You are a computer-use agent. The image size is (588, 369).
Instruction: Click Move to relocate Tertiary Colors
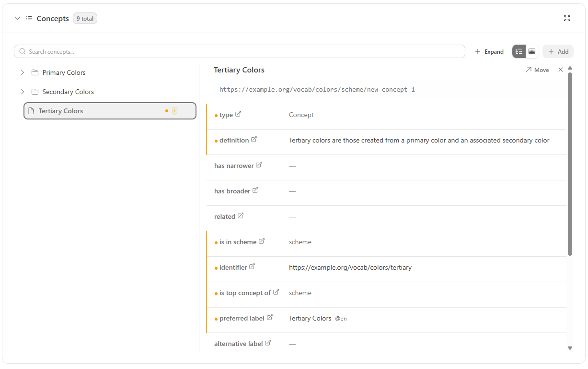point(537,70)
